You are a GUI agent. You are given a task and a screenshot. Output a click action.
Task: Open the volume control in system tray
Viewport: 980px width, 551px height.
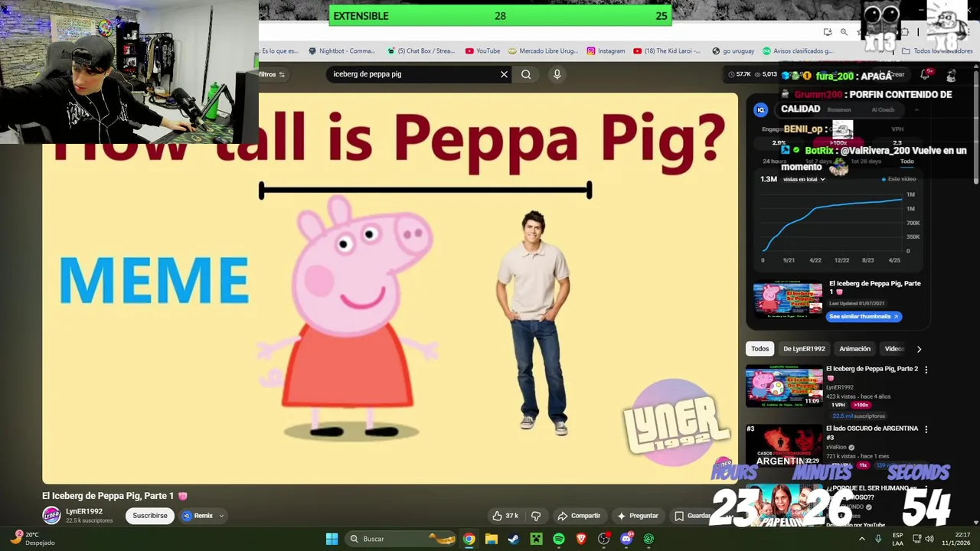click(x=929, y=539)
